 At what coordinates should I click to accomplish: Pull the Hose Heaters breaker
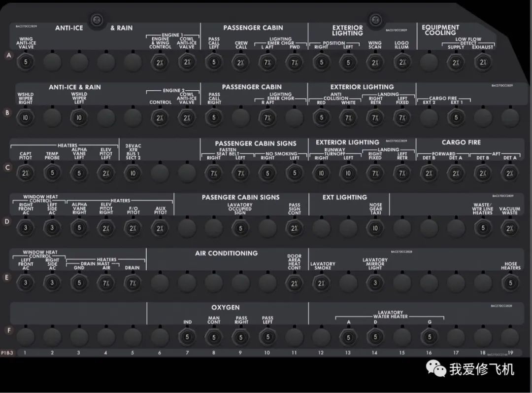point(510,284)
